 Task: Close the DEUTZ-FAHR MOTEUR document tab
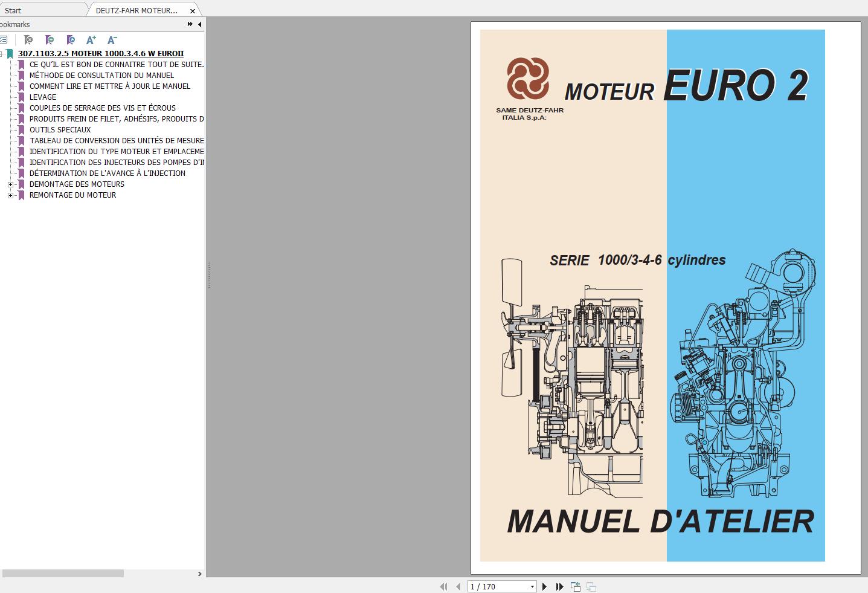point(193,11)
